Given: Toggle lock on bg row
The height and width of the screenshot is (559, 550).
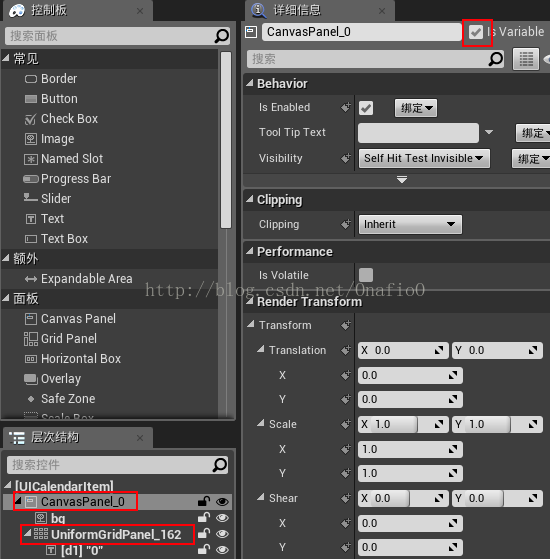Looking at the screenshot, I should pyautogui.click(x=204, y=517).
